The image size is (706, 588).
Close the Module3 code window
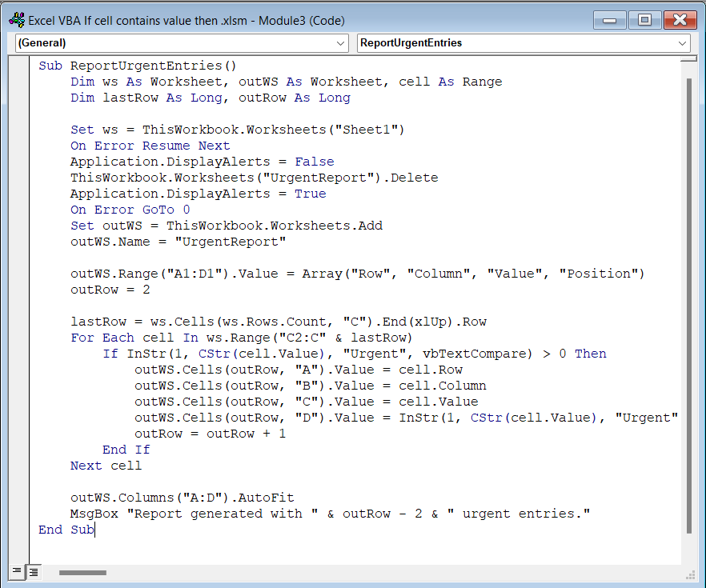pos(680,20)
